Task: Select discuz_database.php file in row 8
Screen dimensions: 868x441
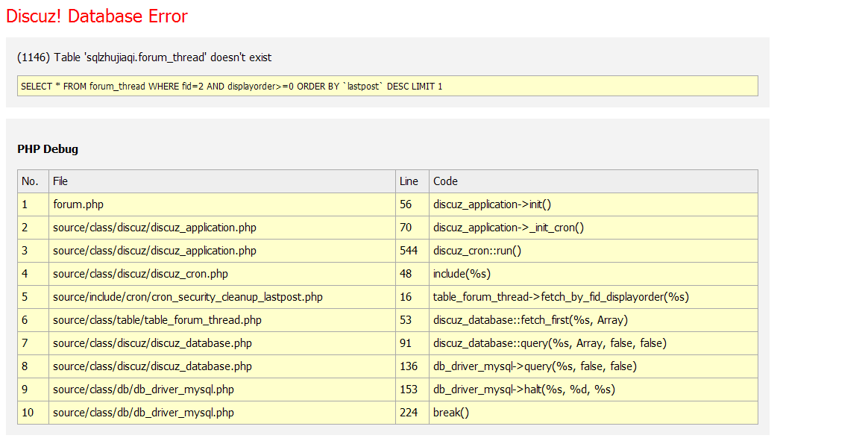Action: click(222, 366)
